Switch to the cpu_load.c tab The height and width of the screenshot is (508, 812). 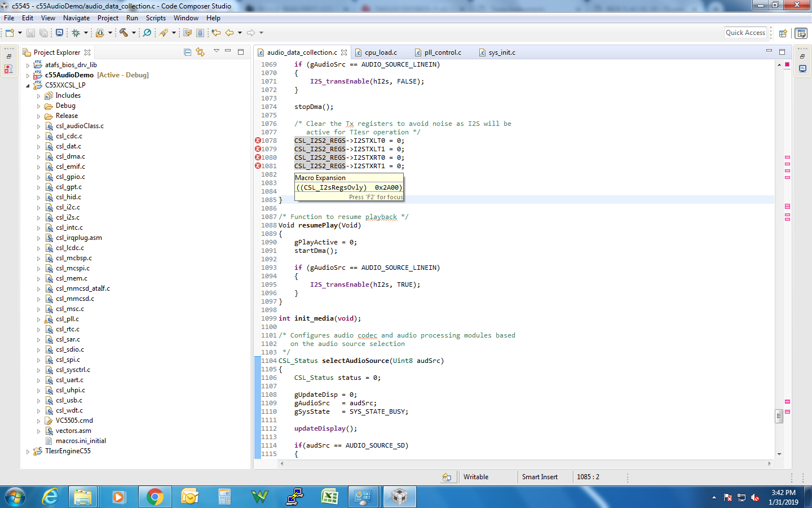381,52
